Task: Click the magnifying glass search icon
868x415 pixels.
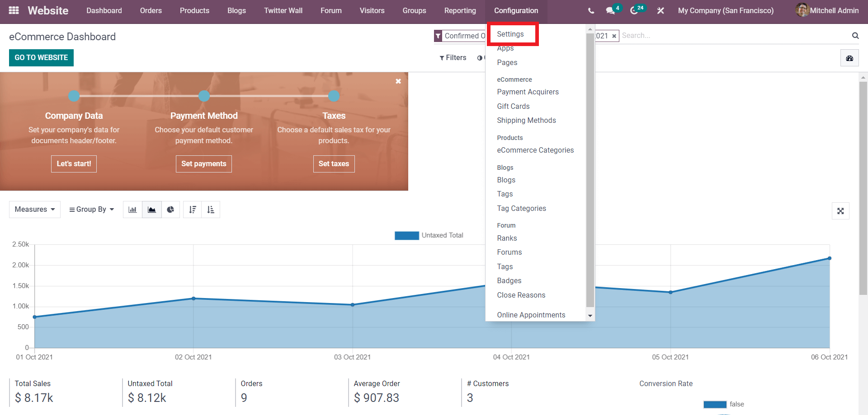Action: [x=855, y=35]
